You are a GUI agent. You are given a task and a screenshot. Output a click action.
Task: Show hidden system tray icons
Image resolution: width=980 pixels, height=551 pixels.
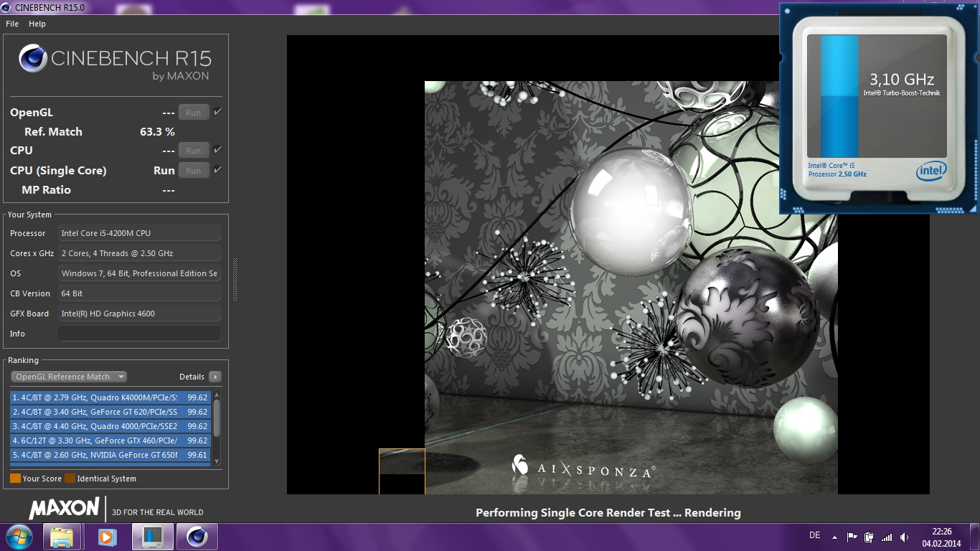coord(834,537)
